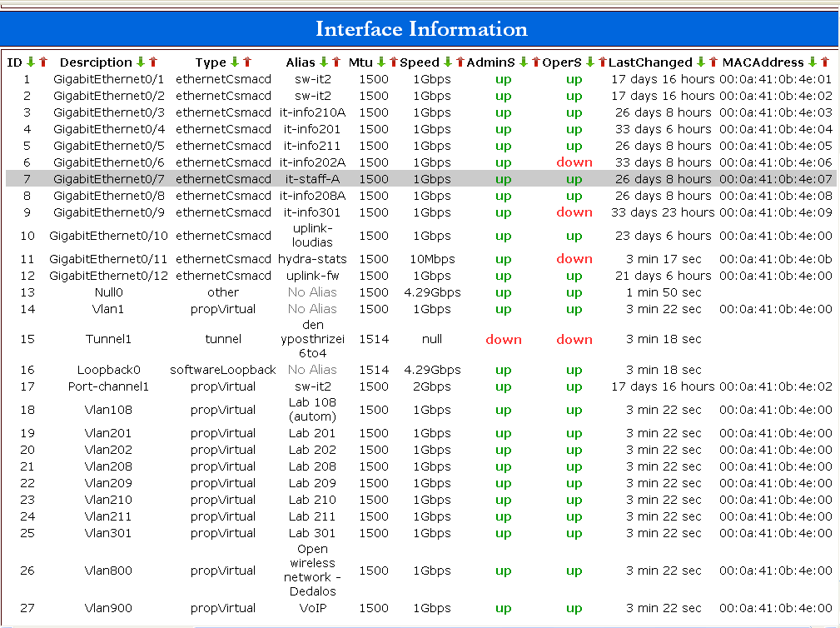Click red sort arrow after OperS
Viewport: 840px width, 628px height.
(x=603, y=62)
